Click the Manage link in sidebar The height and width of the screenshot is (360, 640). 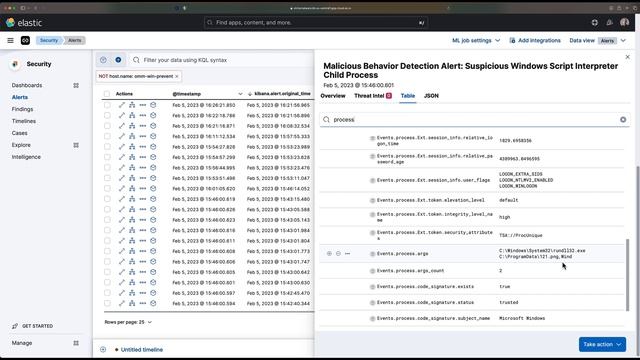(22, 343)
